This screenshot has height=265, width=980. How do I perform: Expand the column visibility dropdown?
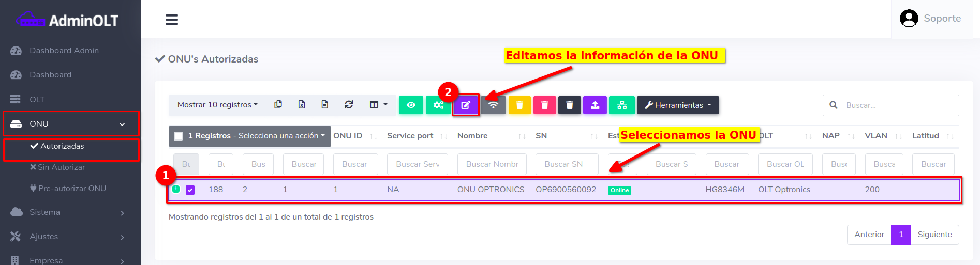coord(378,105)
